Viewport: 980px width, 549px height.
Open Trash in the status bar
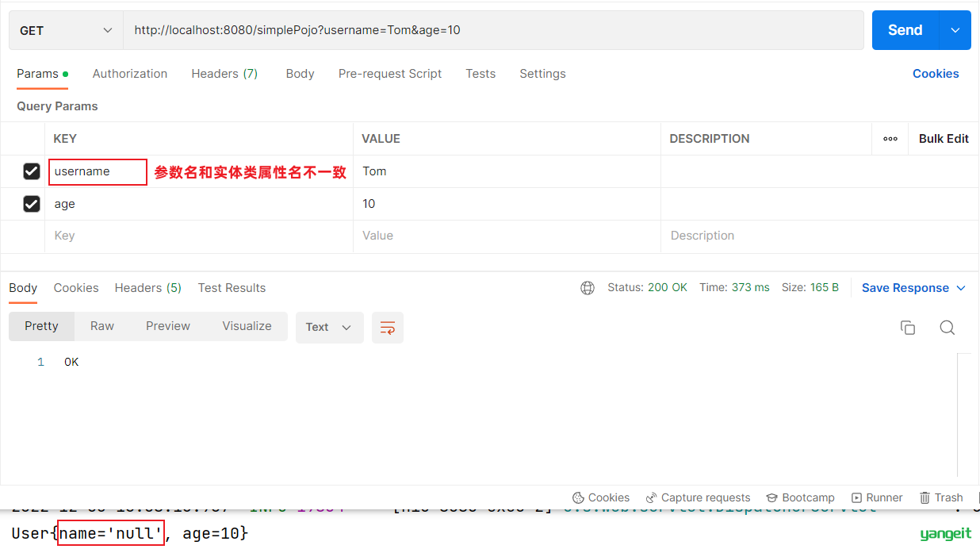(941, 497)
